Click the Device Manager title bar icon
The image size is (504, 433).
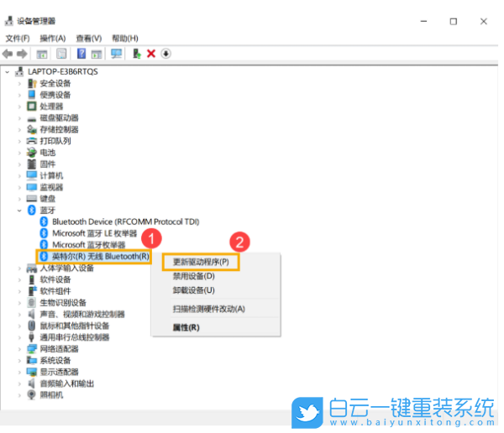(9, 21)
